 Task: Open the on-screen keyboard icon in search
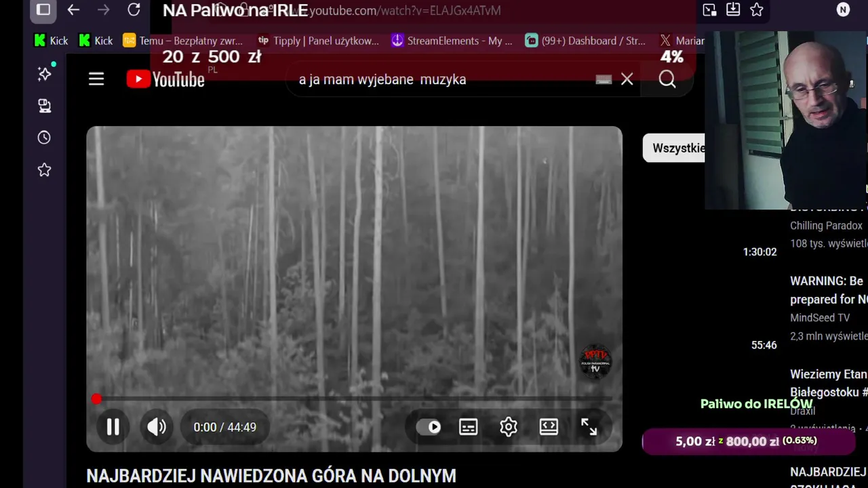coord(604,79)
